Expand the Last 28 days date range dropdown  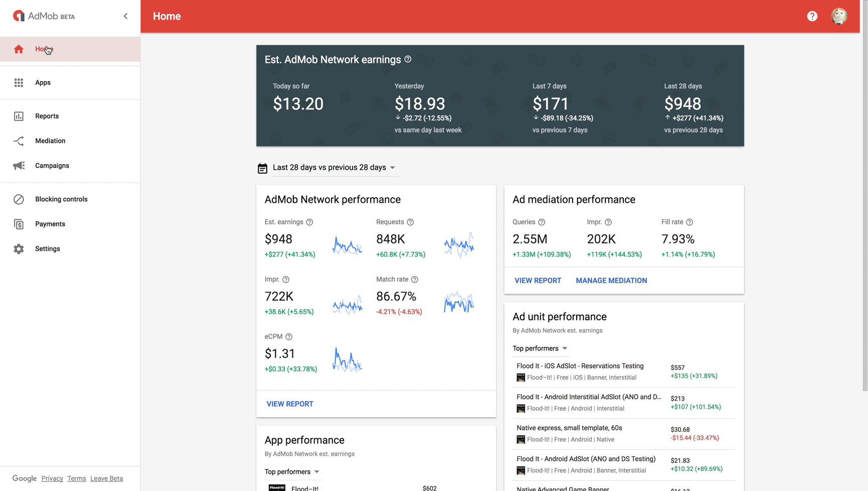[334, 168]
